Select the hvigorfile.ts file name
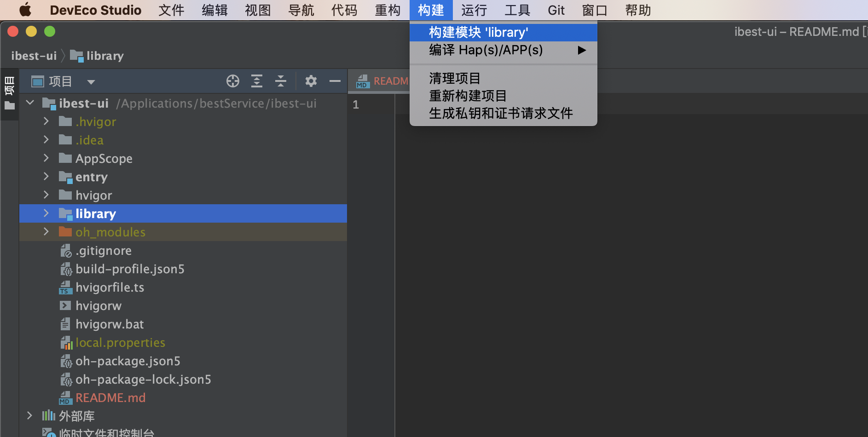868x437 pixels. pyautogui.click(x=110, y=287)
